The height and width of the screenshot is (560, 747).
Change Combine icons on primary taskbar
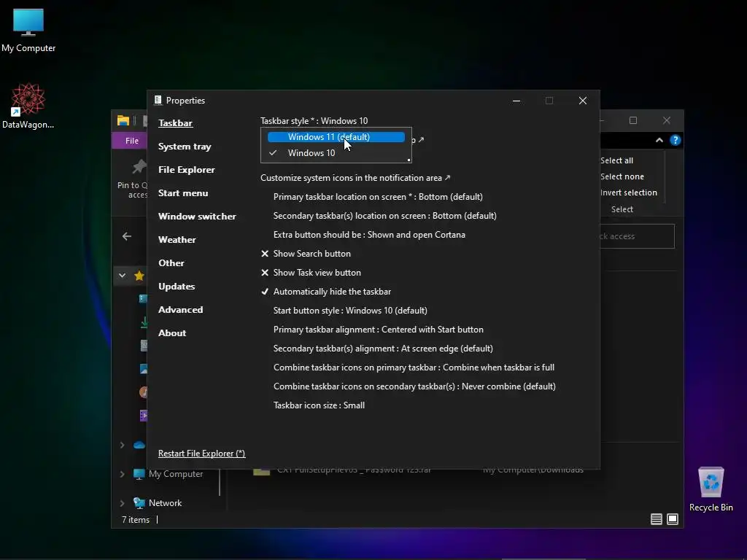click(x=414, y=367)
